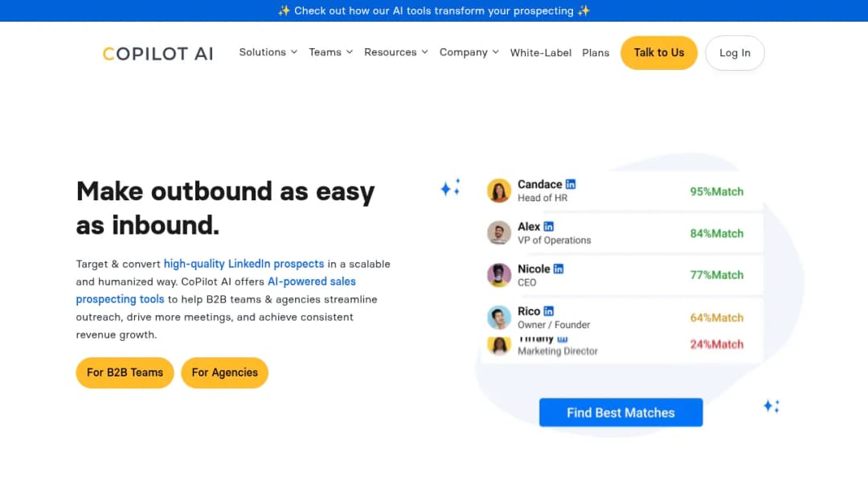
Task: Click LinkedIn icon next to Candace
Action: (570, 184)
